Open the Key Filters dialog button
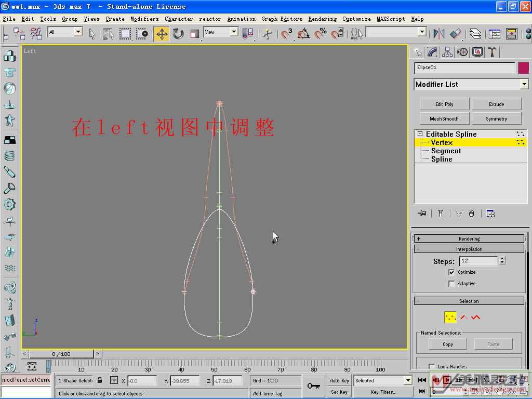532x399 pixels. tap(383, 392)
